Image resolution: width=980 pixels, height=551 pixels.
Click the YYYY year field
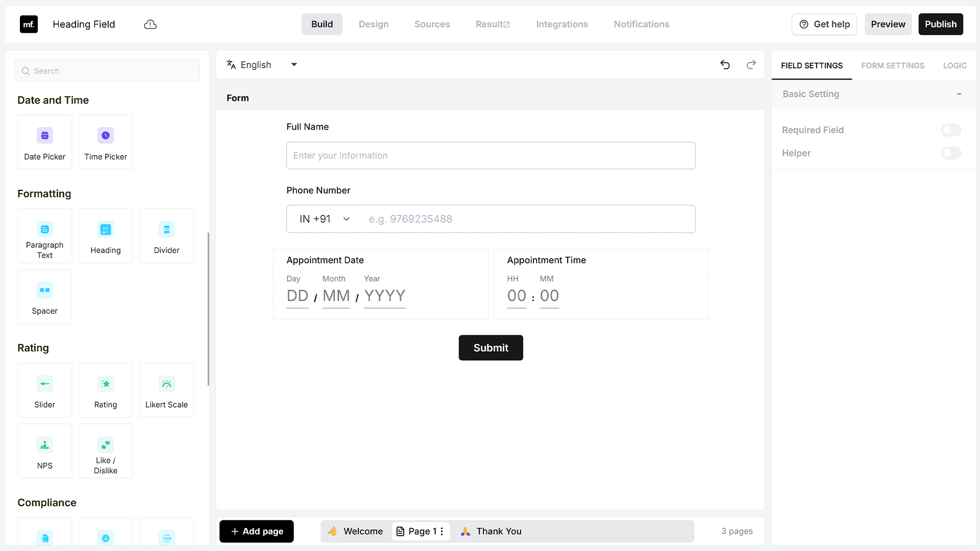click(x=385, y=296)
